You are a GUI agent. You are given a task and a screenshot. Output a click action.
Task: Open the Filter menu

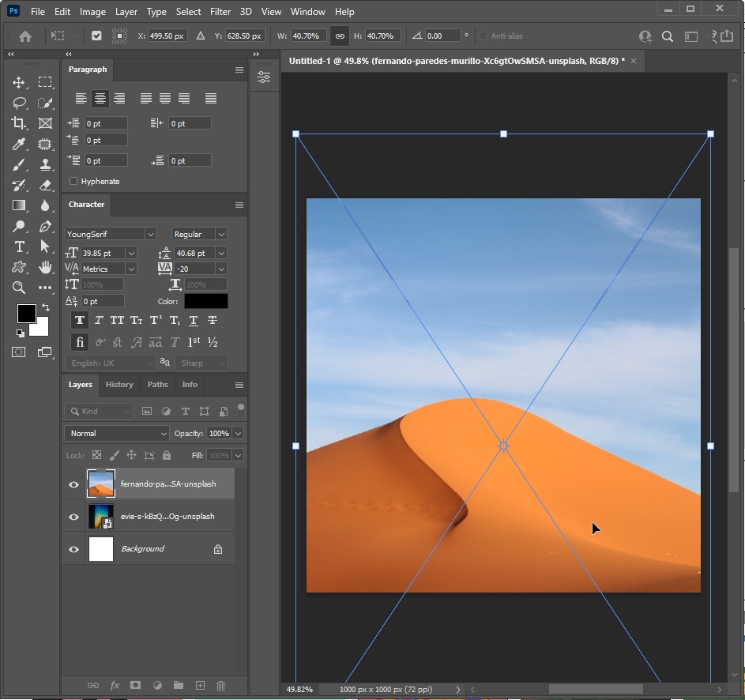coord(220,11)
